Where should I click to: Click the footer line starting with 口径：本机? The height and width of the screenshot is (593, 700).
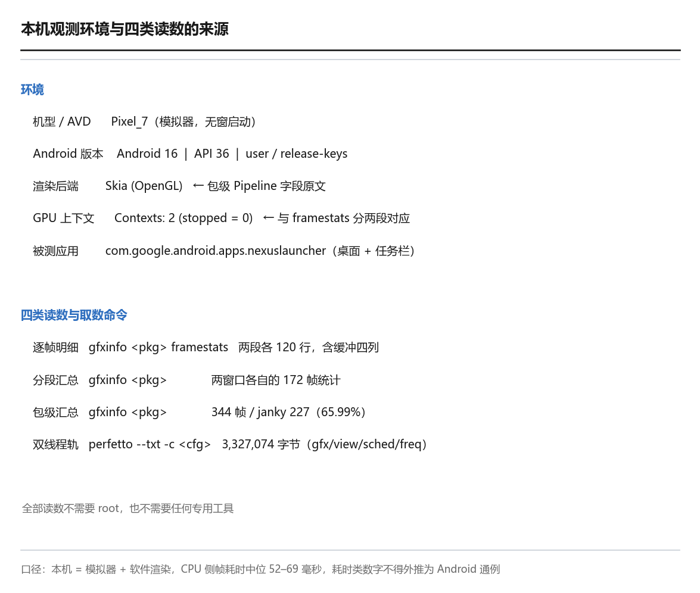[x=261, y=569]
